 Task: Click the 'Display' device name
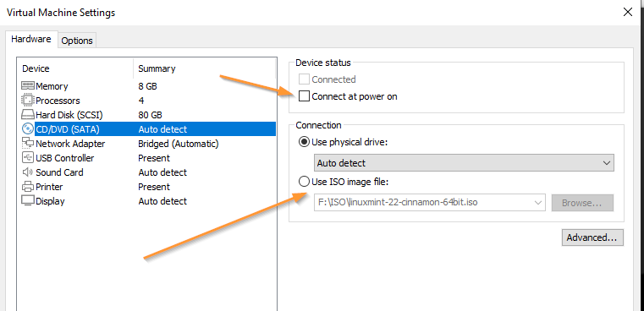(50, 201)
